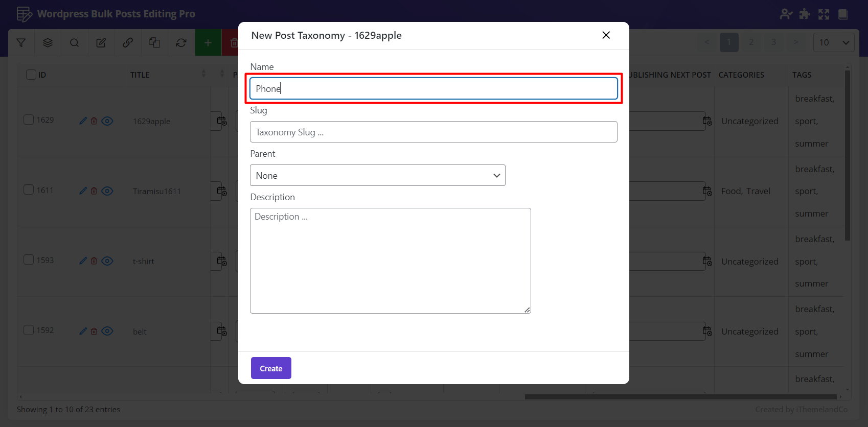
Task: Click the fullscreen expand arrows icon
Action: click(x=824, y=14)
